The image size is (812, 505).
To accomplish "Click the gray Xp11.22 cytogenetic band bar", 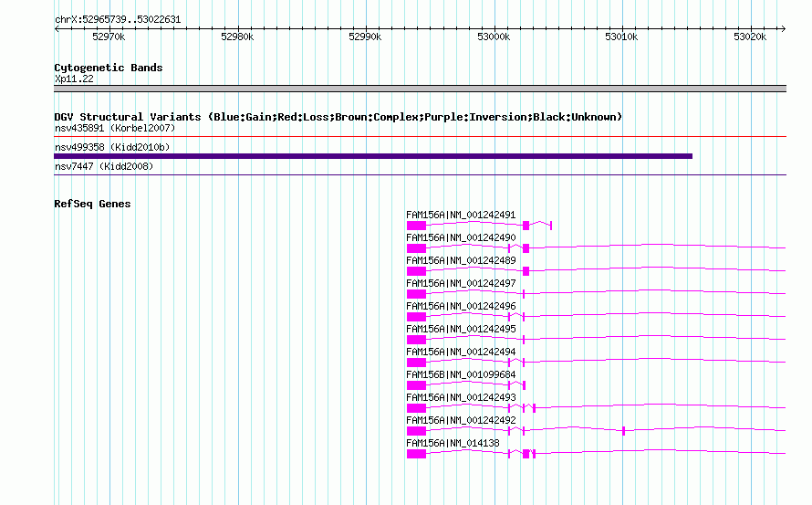I will point(420,89).
